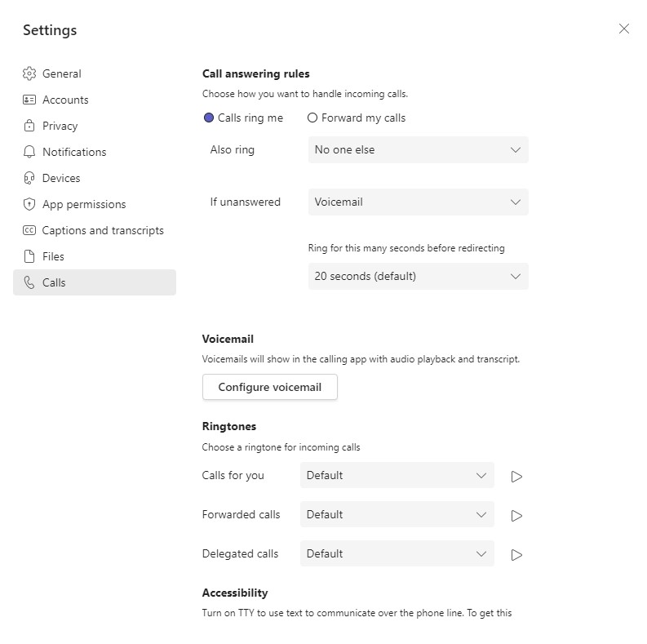
Task: Click the Captions CC icon
Action: 29,230
